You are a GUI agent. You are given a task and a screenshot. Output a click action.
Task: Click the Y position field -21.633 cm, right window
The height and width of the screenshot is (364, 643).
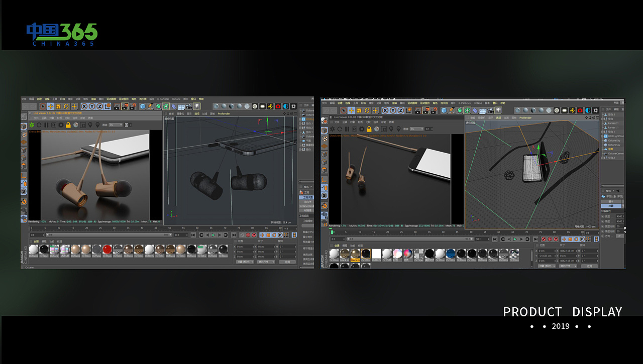pyautogui.click(x=547, y=256)
